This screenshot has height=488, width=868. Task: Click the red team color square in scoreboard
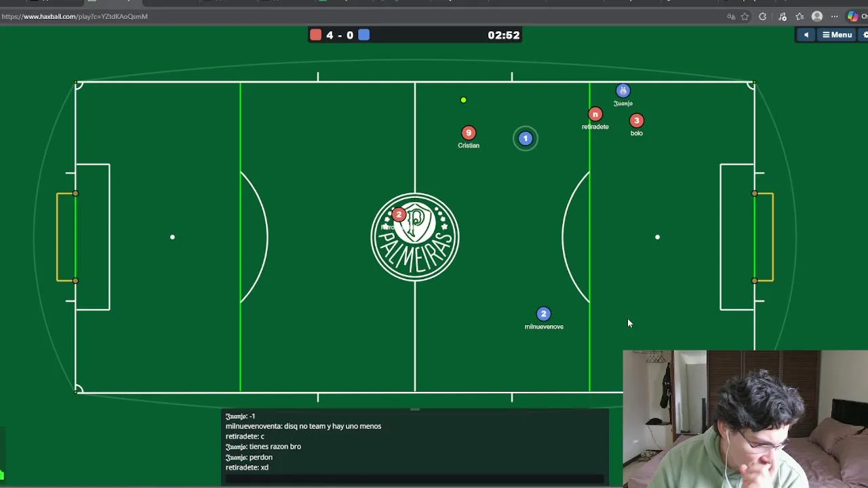(x=315, y=35)
